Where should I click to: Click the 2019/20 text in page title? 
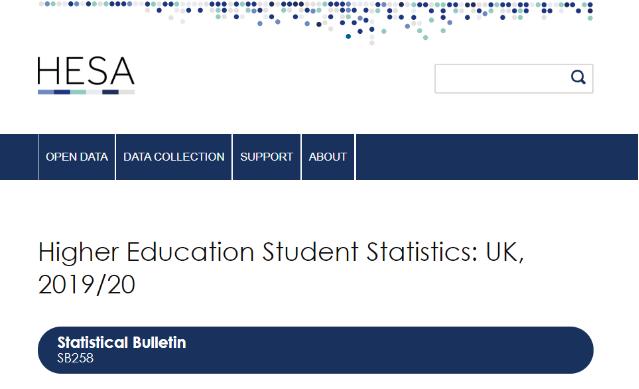(x=86, y=284)
